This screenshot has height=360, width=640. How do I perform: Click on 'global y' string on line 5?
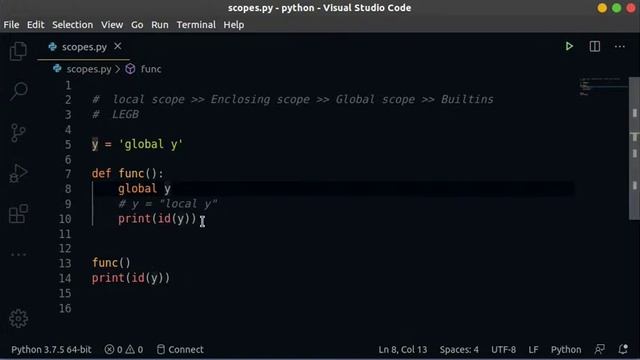tap(151, 144)
